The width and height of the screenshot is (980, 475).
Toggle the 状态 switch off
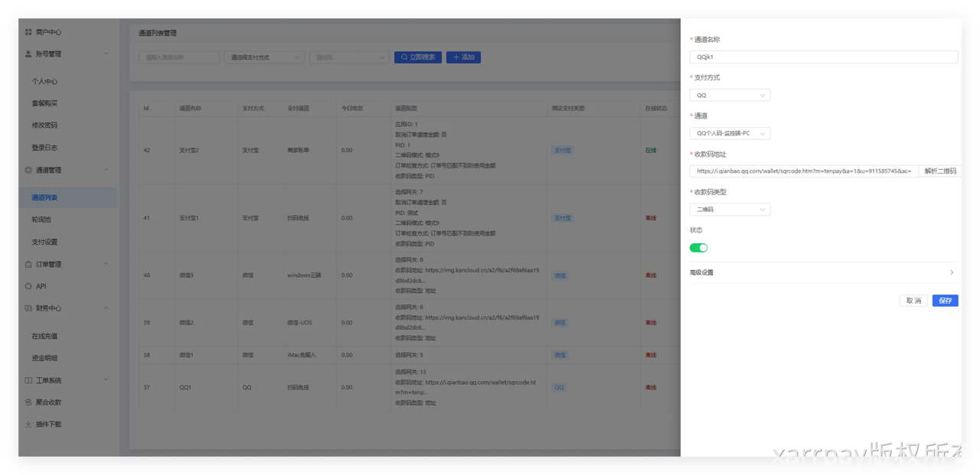click(x=698, y=248)
